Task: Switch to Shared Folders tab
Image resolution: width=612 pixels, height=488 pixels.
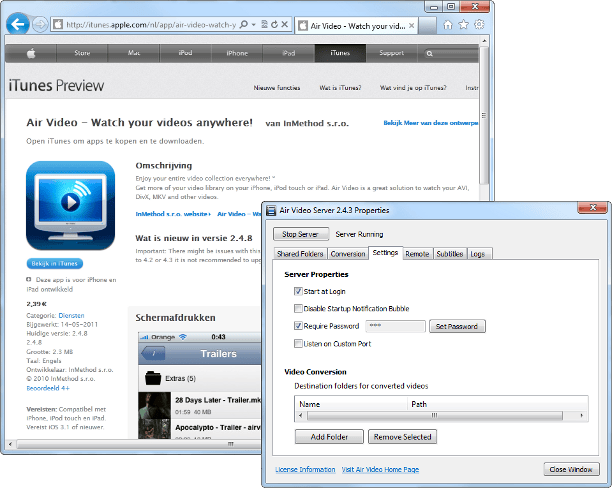Action: pyautogui.click(x=300, y=254)
